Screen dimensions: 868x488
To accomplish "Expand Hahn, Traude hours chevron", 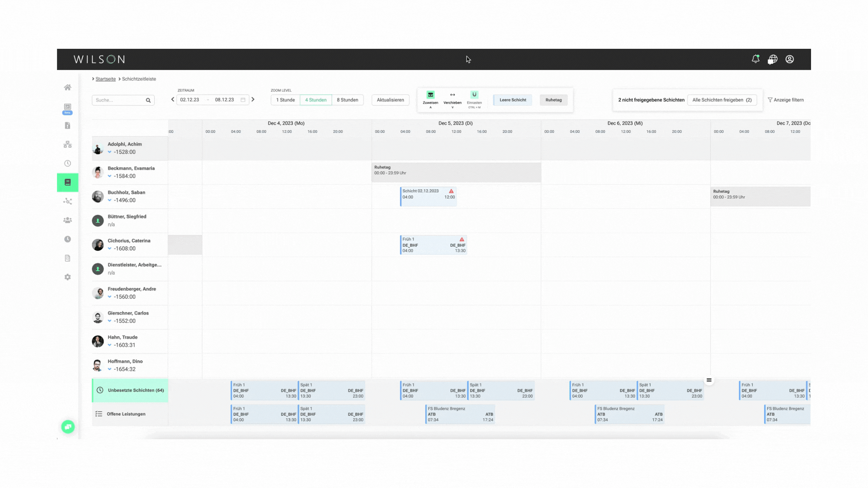I will (109, 345).
